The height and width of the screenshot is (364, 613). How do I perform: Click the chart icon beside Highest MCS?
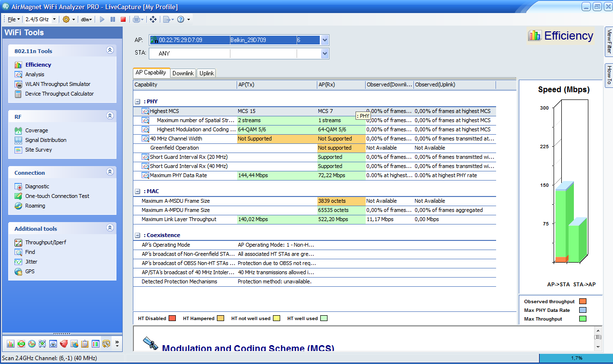(x=145, y=111)
